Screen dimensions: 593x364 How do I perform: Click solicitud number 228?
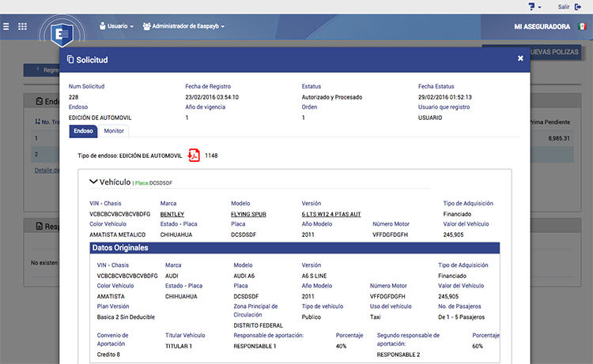74,97
